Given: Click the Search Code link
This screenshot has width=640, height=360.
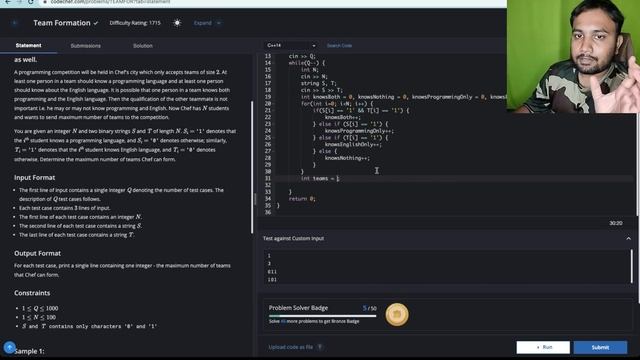Looking at the screenshot, I should (x=339, y=45).
